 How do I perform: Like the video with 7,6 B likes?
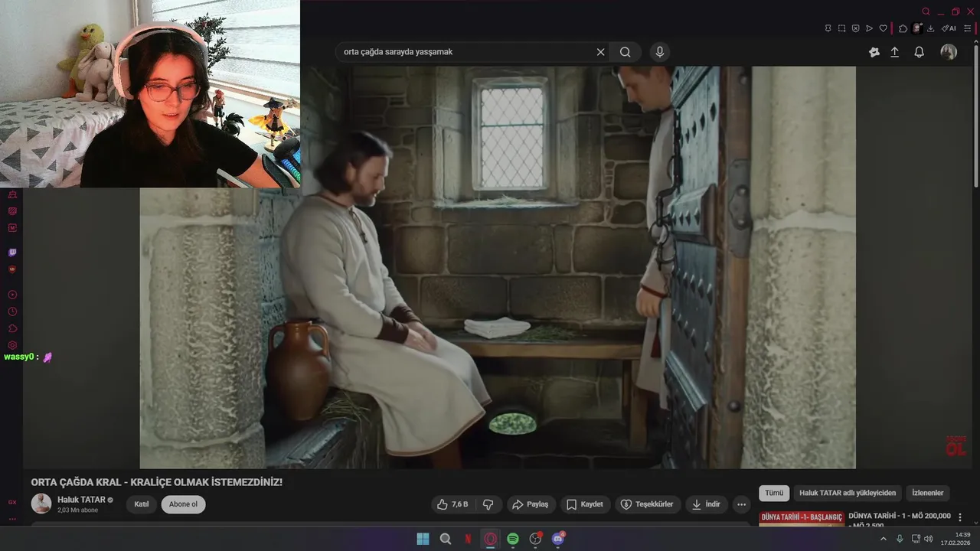(452, 504)
